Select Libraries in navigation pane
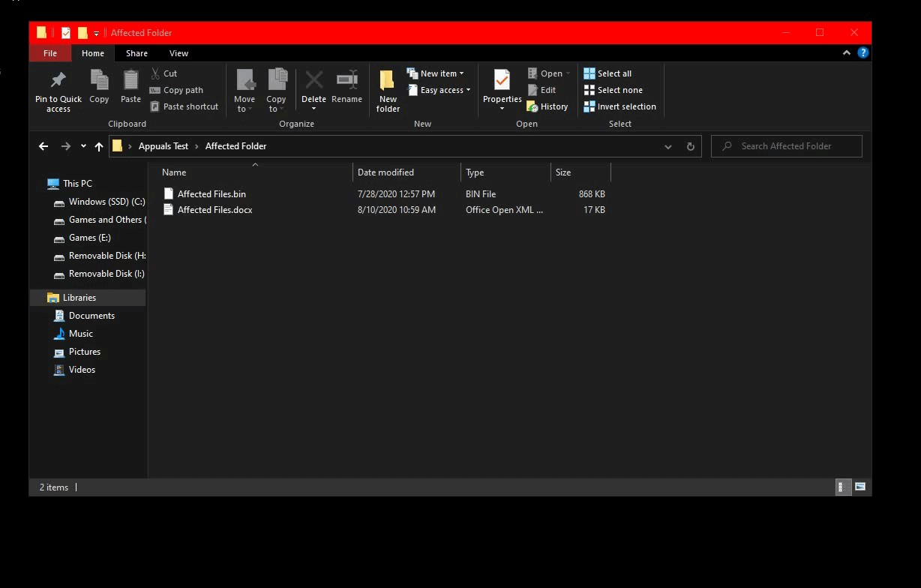This screenshot has width=921, height=588. pos(88,298)
